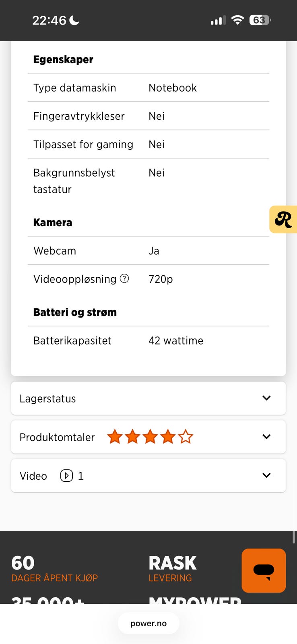
Task: Open the orange chat bubble button
Action: click(x=264, y=570)
